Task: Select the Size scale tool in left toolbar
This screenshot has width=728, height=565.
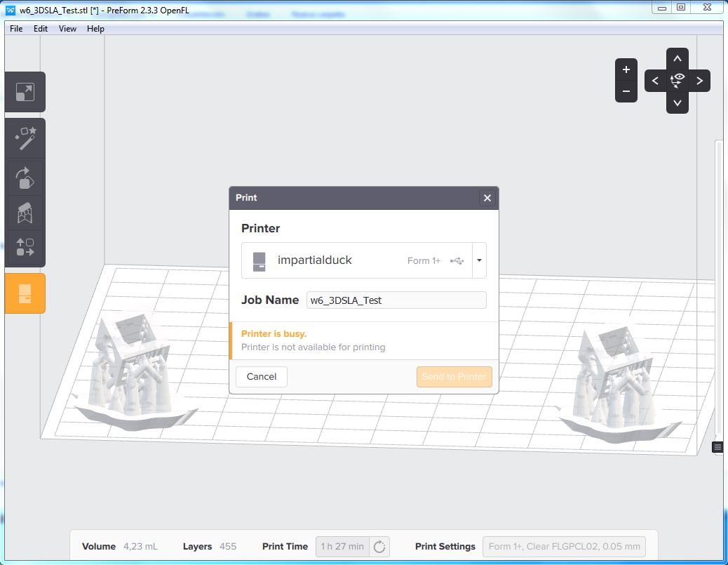Action: 25,92
